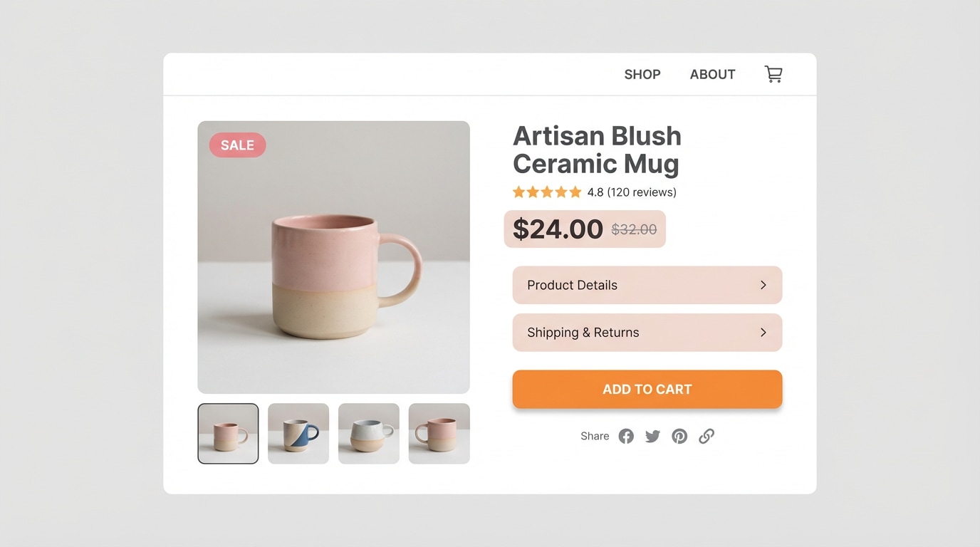Viewport: 980px width, 547px height.
Task: Open the shopping cart icon
Action: [x=773, y=73]
